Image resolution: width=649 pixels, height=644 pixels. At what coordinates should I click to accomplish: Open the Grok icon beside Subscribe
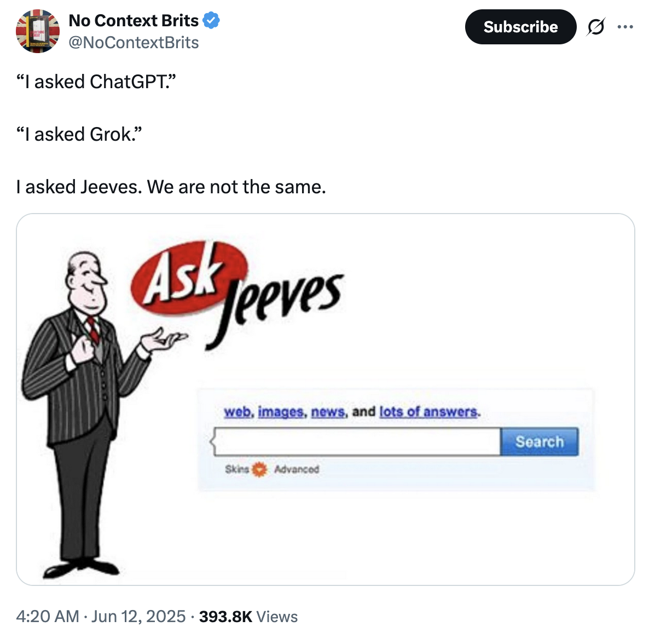[596, 27]
